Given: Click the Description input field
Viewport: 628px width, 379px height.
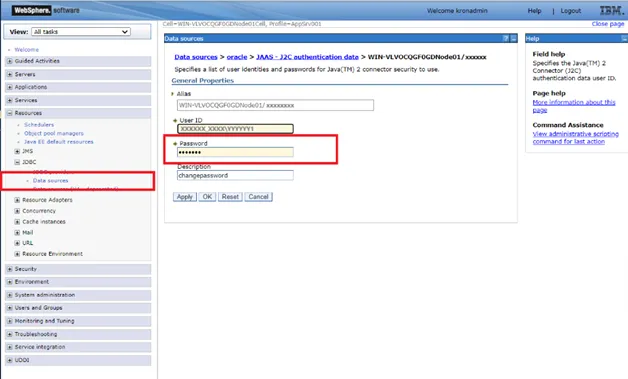Looking at the screenshot, I should [235, 175].
